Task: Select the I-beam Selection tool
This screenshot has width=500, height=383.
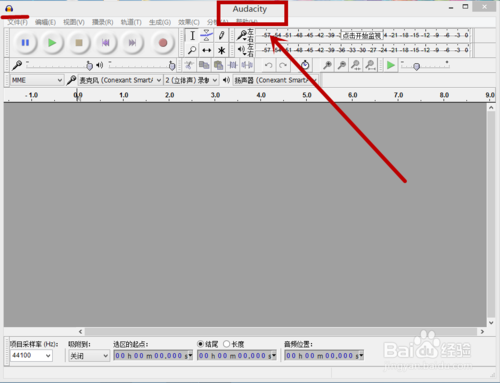Action: tap(192, 35)
